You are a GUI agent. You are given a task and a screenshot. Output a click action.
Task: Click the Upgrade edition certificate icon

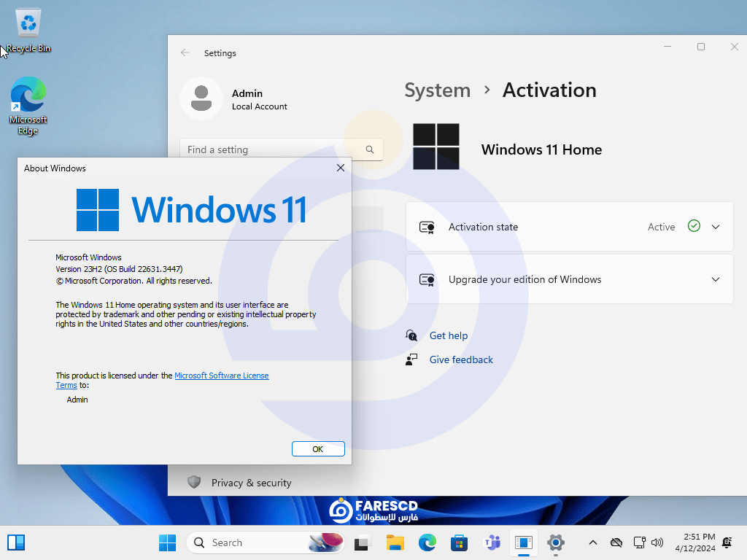coord(427,279)
